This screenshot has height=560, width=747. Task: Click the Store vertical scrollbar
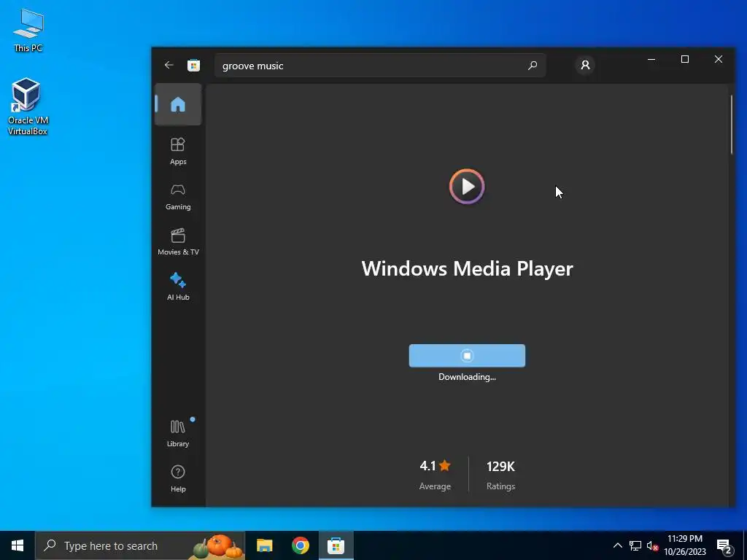click(x=732, y=125)
